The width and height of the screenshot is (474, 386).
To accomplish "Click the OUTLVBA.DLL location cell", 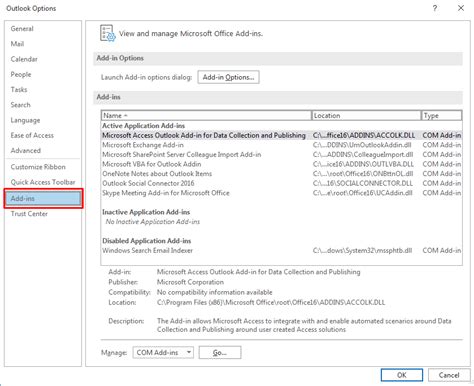I will (x=363, y=164).
